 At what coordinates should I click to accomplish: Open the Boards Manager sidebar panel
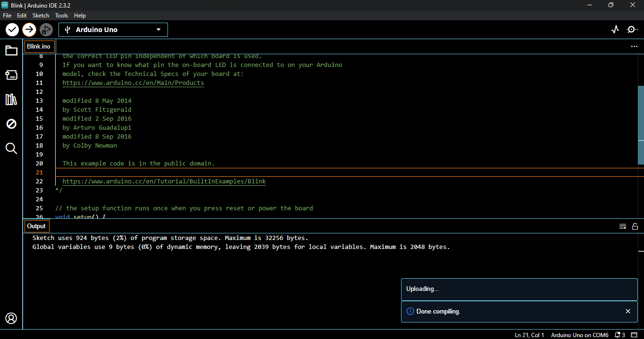(11, 75)
